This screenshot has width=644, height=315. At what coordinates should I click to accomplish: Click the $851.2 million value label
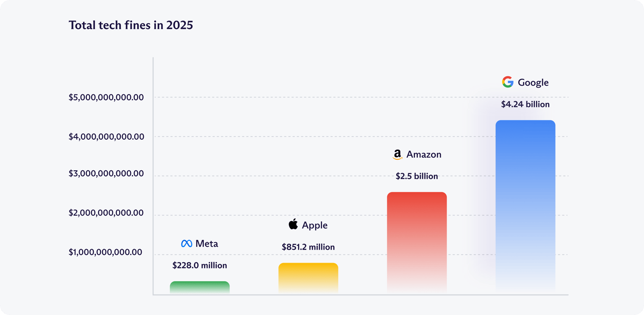(308, 247)
